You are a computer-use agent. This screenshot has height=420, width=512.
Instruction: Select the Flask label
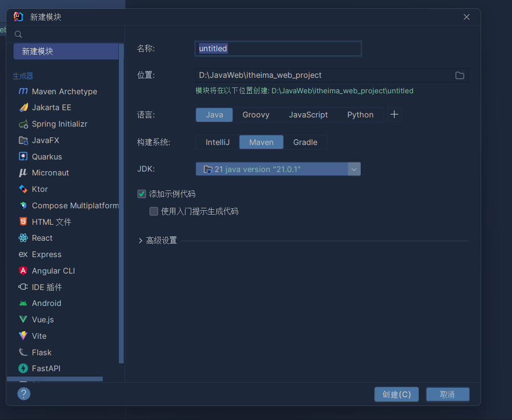(42, 352)
